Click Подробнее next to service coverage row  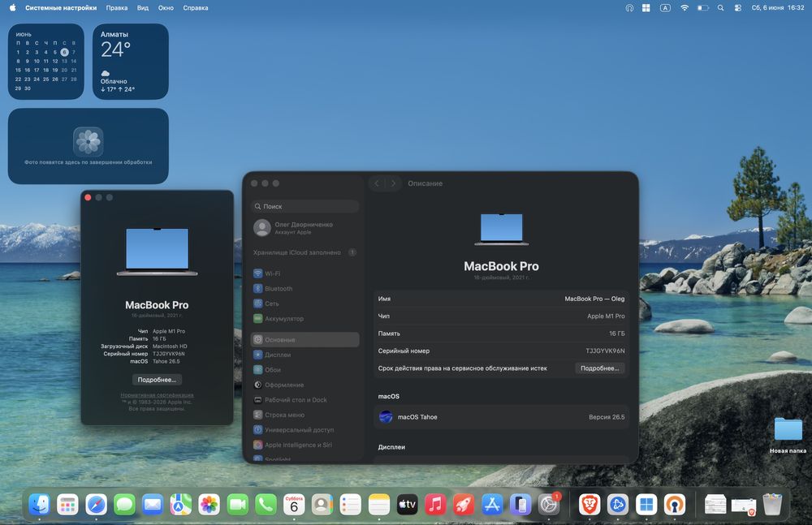pos(600,368)
